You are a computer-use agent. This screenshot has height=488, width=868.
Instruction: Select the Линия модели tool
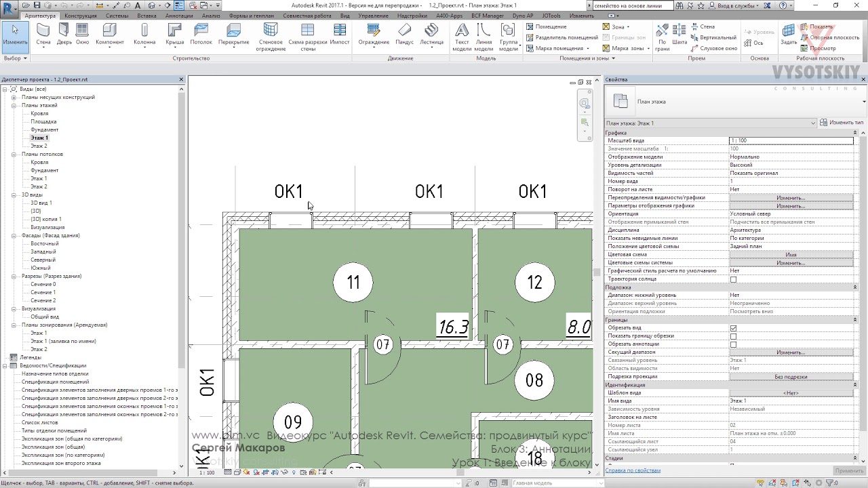[484, 37]
